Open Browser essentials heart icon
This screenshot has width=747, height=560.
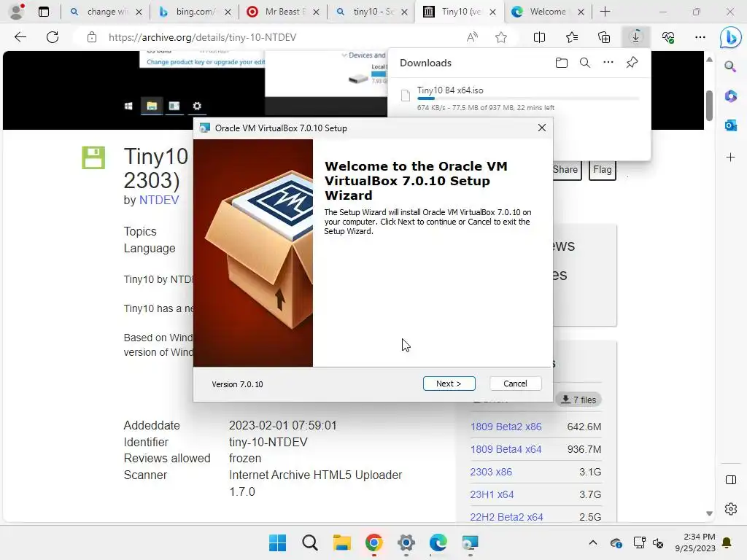pos(668,37)
